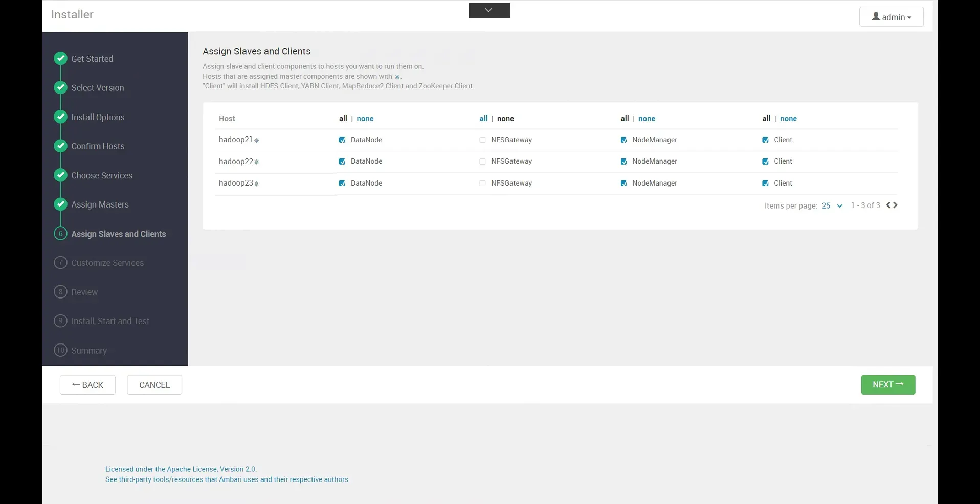Click the step 6 circle icon
The width and height of the screenshot is (980, 504).
click(x=60, y=234)
